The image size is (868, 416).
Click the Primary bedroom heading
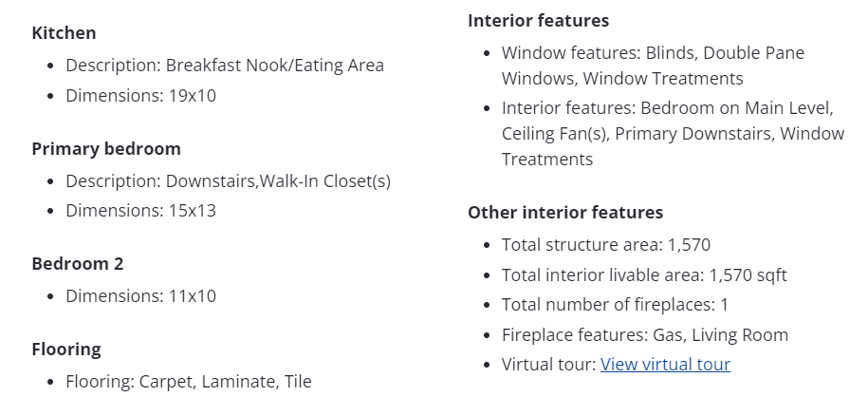click(x=105, y=149)
